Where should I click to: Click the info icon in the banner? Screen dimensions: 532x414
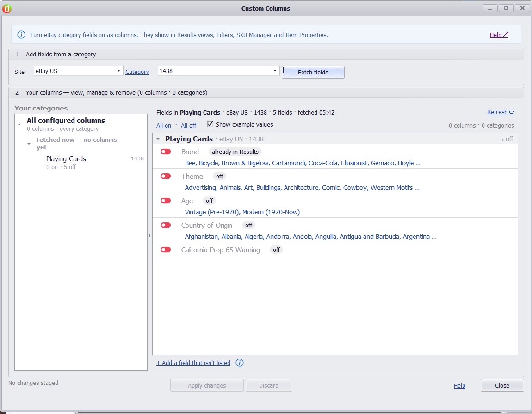[x=21, y=35]
